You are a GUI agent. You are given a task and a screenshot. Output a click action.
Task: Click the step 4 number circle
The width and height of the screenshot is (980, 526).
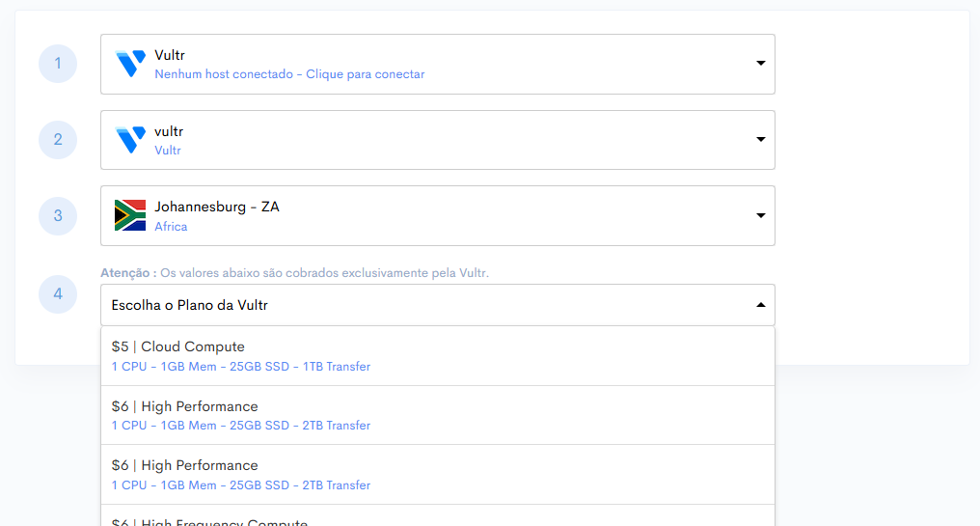click(58, 294)
